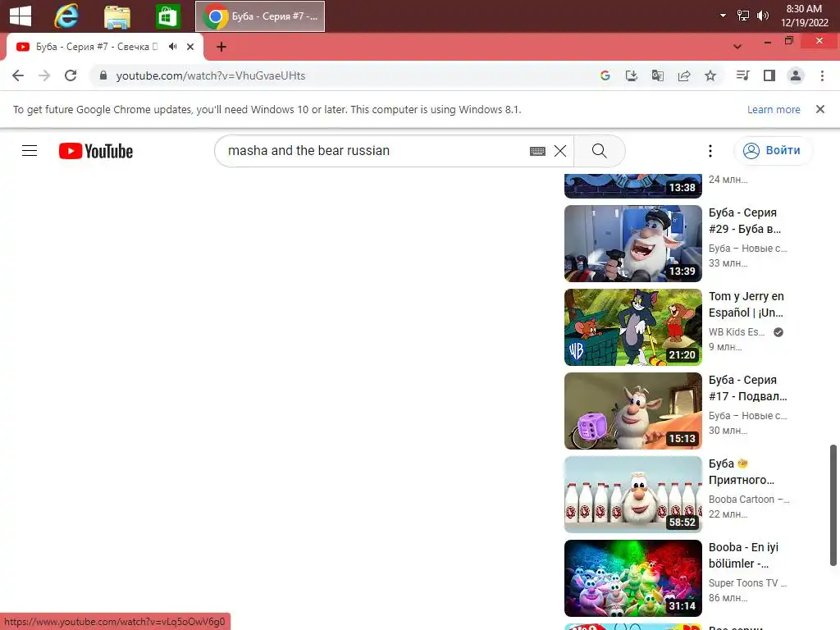Go to YouTube home via logo
Viewport: 840px width, 630px height.
[x=96, y=151]
